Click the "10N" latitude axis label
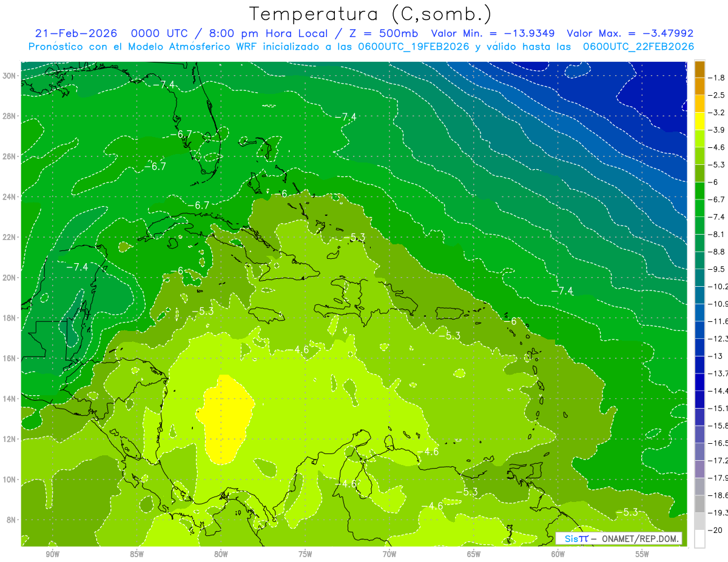 pos(10,480)
